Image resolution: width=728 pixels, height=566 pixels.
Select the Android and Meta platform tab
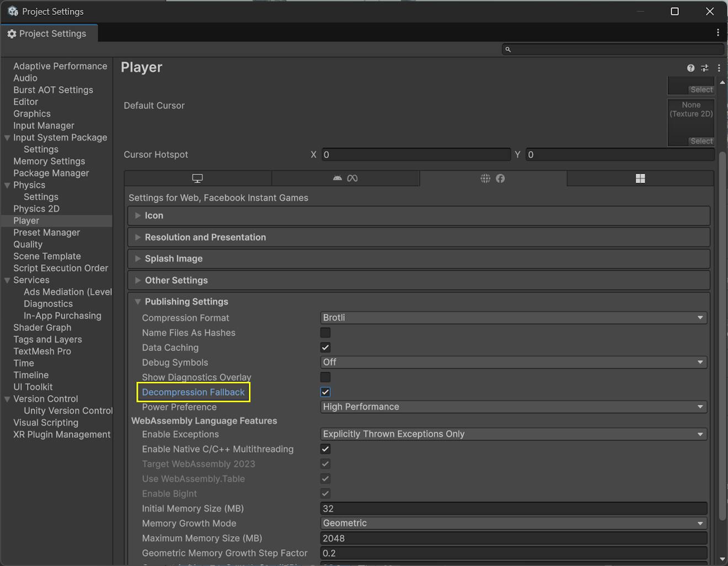tap(345, 178)
